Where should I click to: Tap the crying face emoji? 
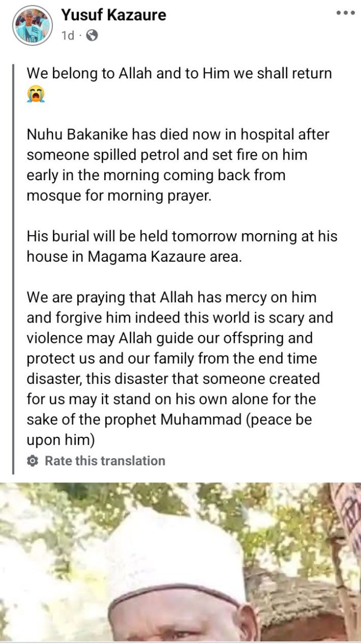point(36,94)
